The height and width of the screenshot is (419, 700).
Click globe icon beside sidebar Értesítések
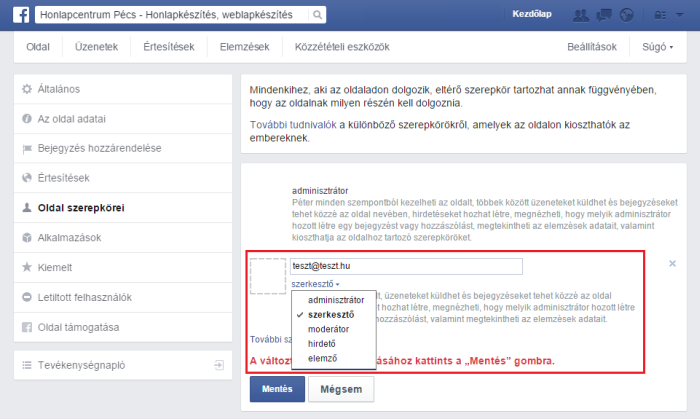click(27, 178)
